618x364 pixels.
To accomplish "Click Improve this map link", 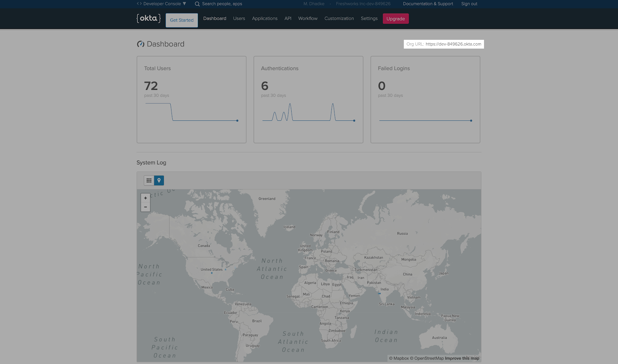I will coord(462,358).
